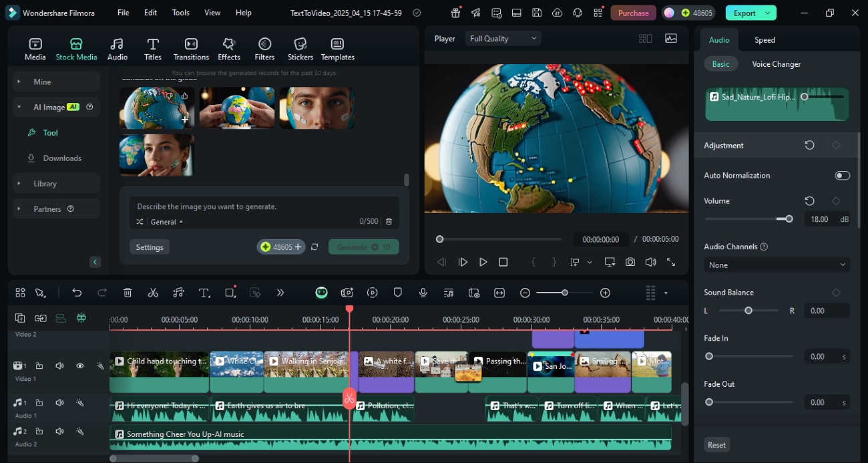
Task: Click the add track icon above the track list
Action: (20, 318)
